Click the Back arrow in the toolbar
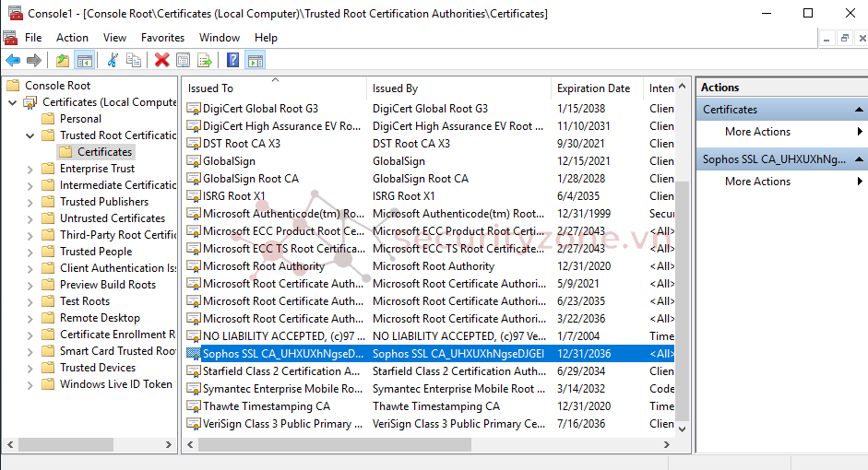Screen dimensions: 868x470 (x=13, y=60)
